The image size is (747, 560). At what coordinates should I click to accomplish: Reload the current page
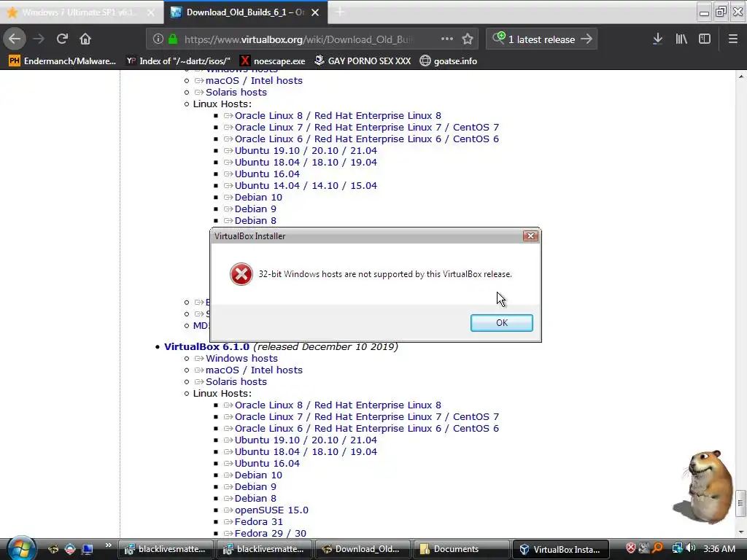[62, 39]
